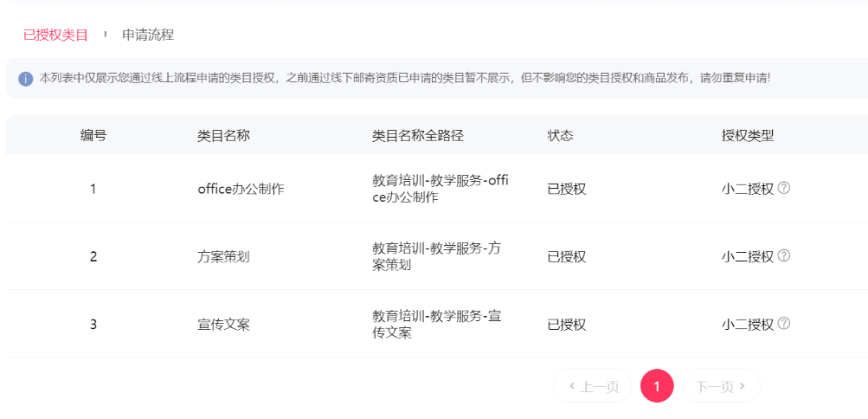This screenshot has height=419, width=868.
Task: Click the 编号 column header
Action: (x=93, y=136)
